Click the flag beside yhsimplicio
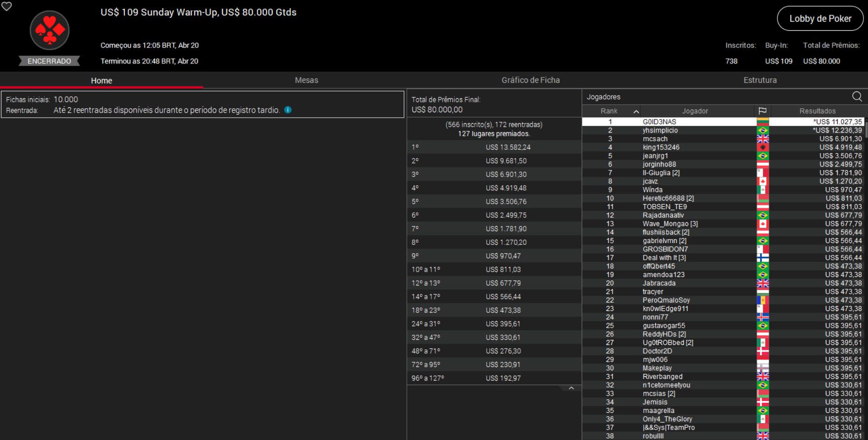 click(763, 130)
